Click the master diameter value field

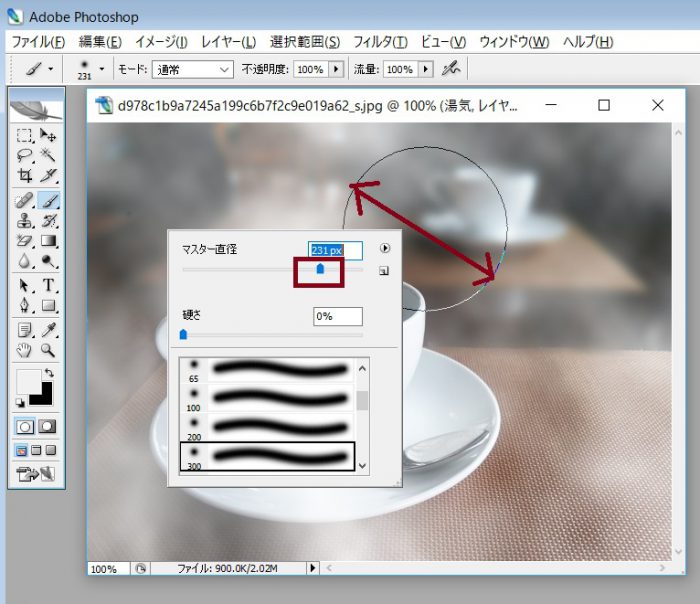335,250
